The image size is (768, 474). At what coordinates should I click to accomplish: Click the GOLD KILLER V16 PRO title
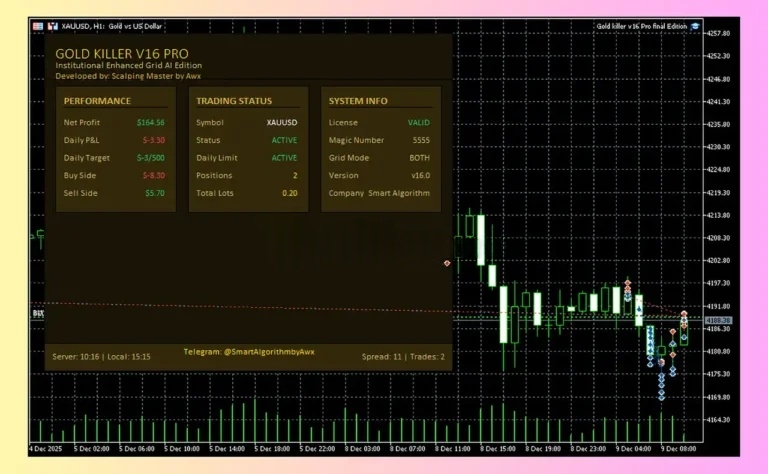tap(121, 53)
